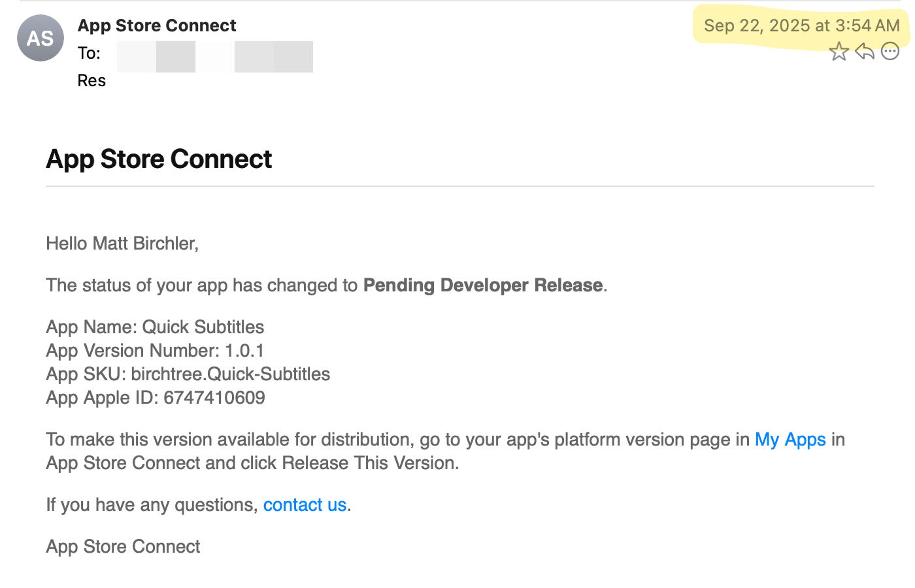
Task: Click the Sep 22, 2025 timestamp
Action: pyautogui.click(x=802, y=25)
